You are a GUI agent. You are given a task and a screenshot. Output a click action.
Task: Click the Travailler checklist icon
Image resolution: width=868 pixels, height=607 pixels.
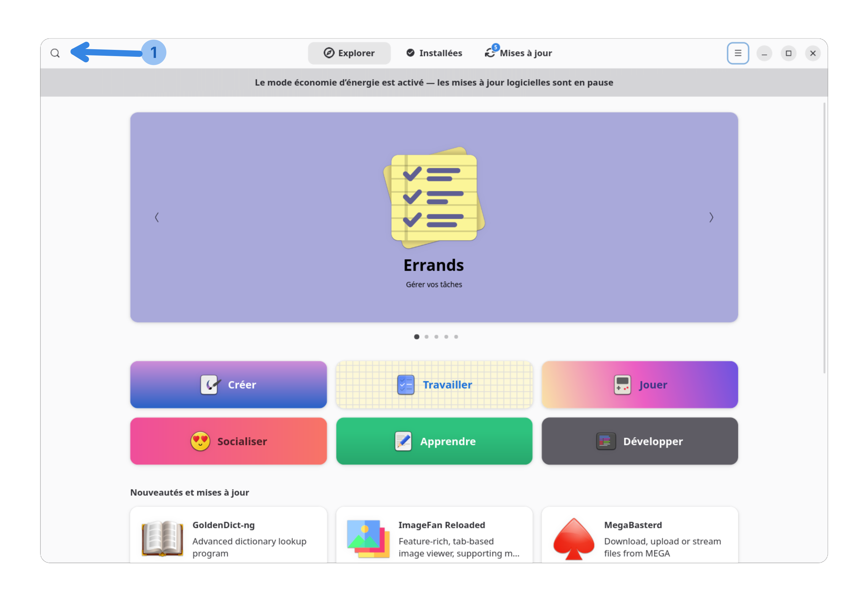pos(406,385)
